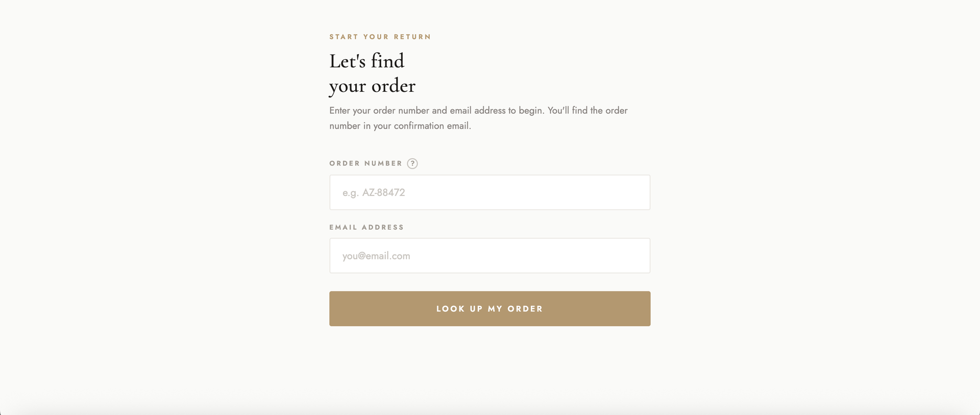The height and width of the screenshot is (415, 980).
Task: Click the word "RETURN" in the gold eyebrow
Action: (x=412, y=37)
